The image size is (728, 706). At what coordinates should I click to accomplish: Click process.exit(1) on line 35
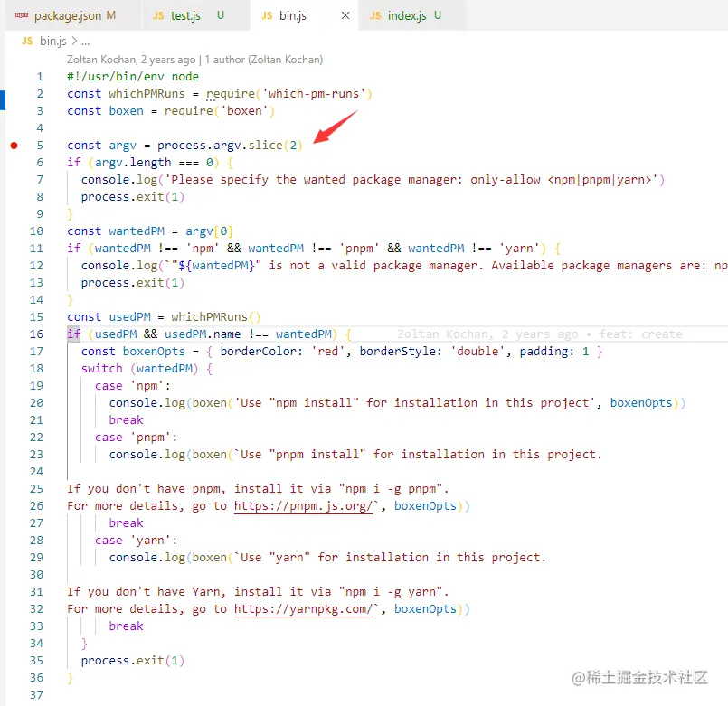point(133,661)
